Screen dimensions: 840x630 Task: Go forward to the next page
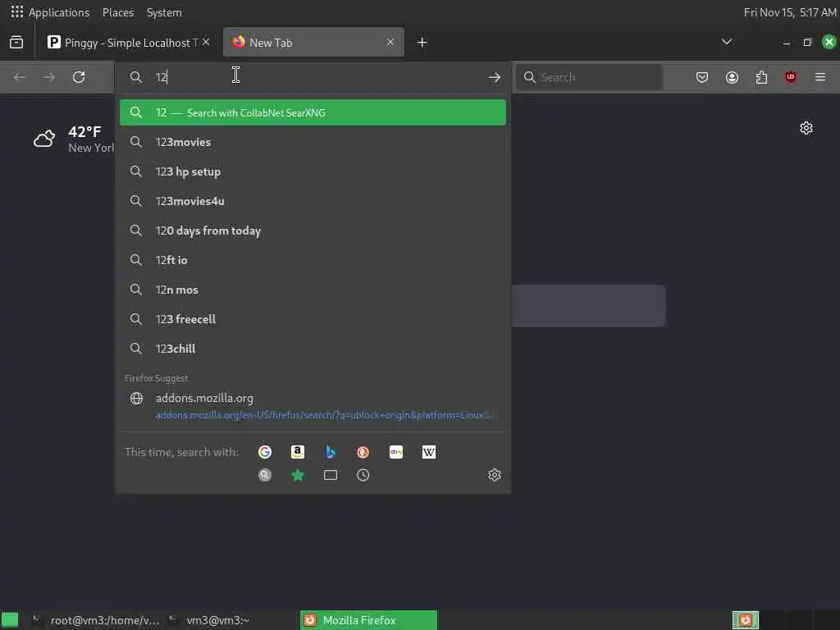click(49, 77)
